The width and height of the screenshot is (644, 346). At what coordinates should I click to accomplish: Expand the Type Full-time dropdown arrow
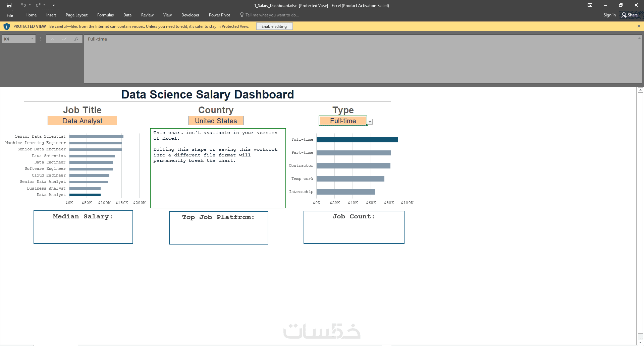(370, 122)
